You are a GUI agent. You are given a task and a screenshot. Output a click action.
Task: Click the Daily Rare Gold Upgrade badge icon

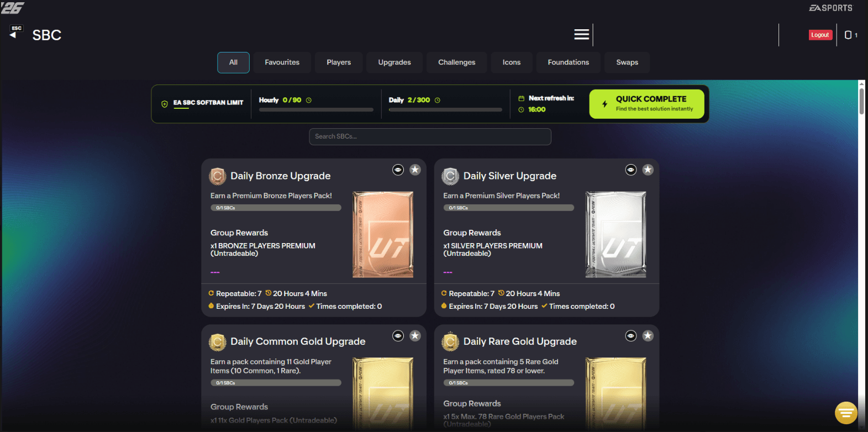click(x=450, y=342)
